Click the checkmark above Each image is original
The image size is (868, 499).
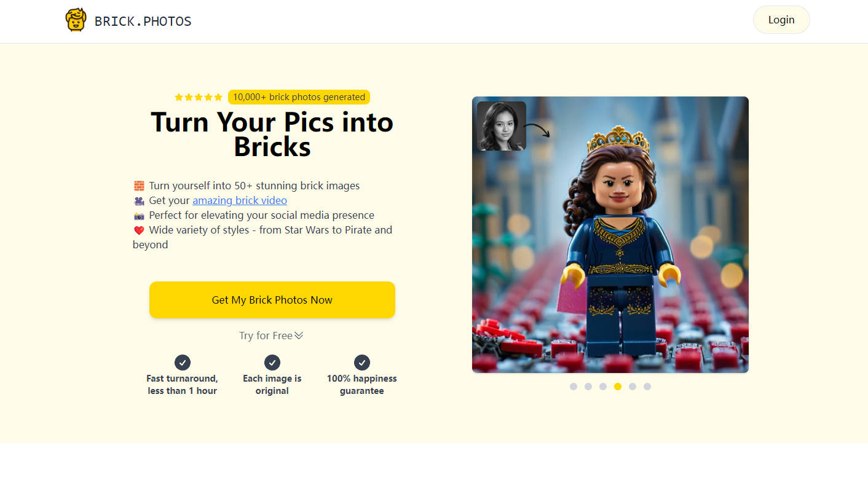(272, 363)
